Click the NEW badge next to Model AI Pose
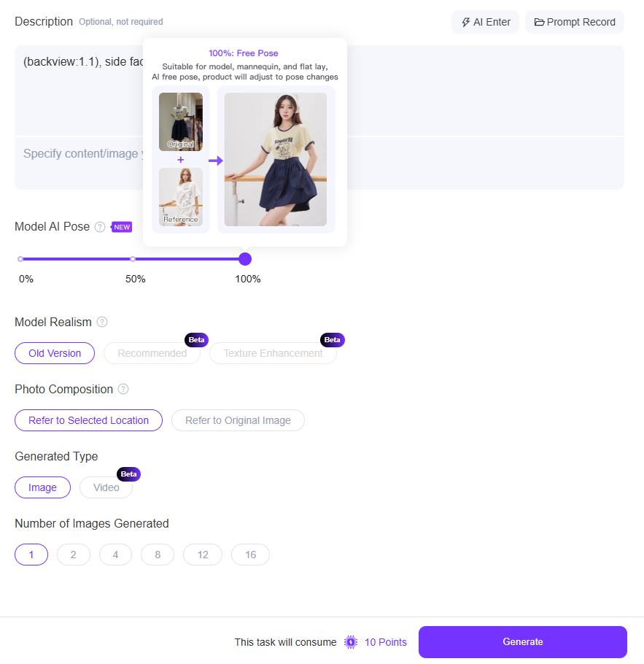Viewport: 644px width, 664px height. (x=122, y=227)
